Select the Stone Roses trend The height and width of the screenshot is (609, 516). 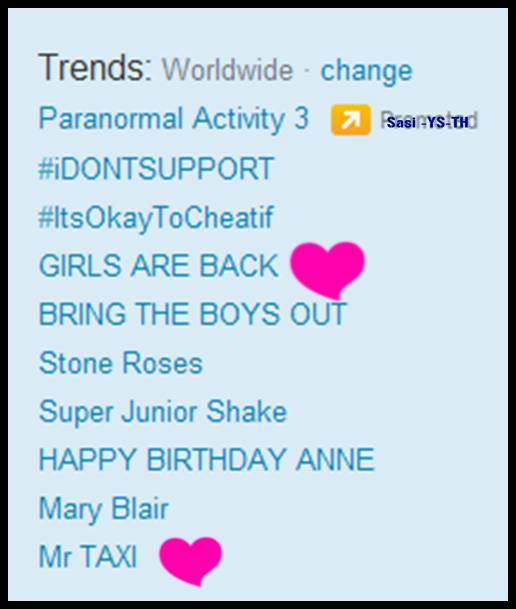tap(121, 363)
